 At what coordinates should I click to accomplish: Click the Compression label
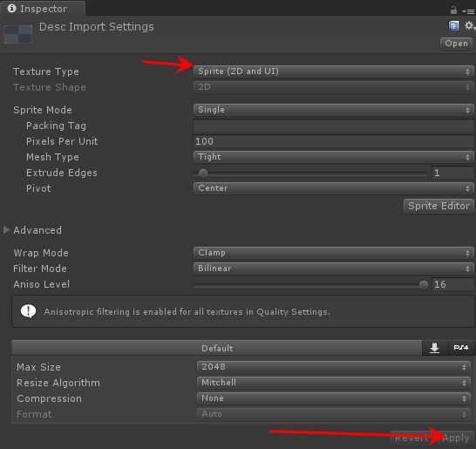pos(49,398)
